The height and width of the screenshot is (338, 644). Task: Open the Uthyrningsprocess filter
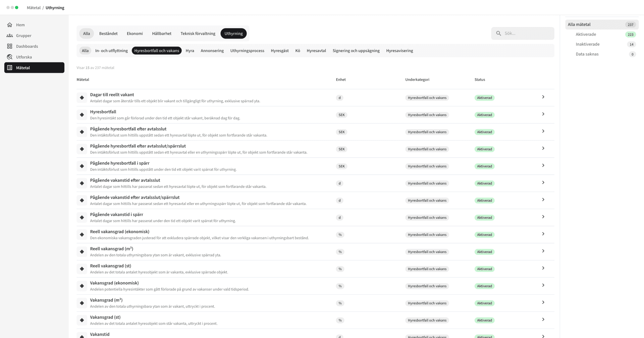(x=247, y=50)
